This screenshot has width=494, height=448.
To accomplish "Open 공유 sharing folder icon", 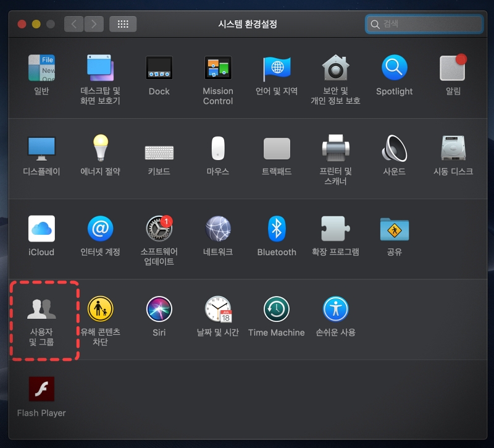I will [x=395, y=229].
